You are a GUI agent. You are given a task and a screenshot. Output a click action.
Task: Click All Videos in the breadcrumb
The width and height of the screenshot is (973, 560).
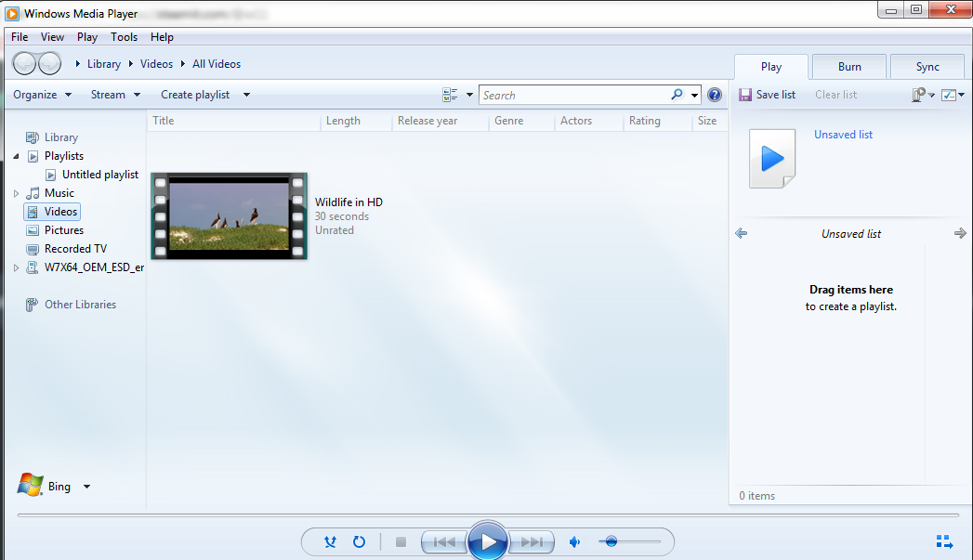[217, 64]
